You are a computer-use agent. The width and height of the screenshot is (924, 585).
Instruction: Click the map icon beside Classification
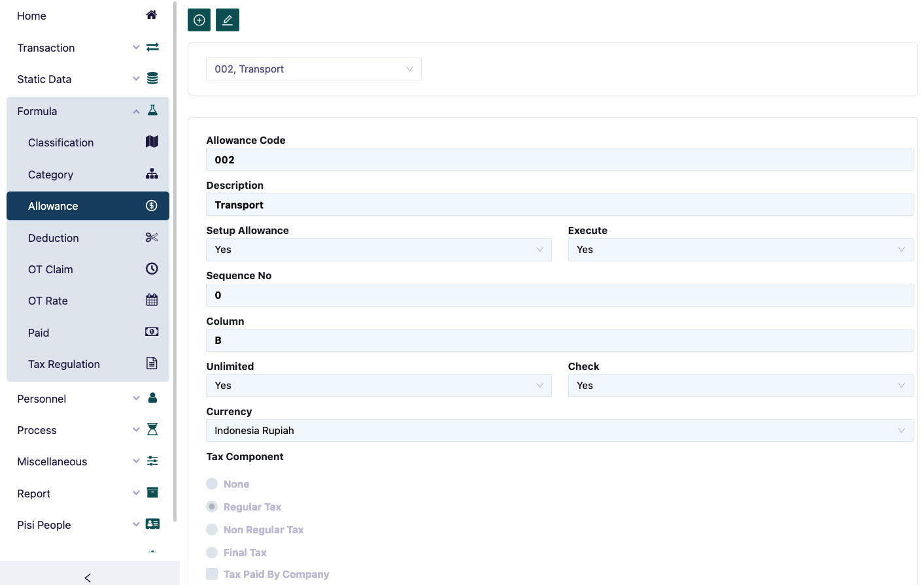tap(151, 141)
